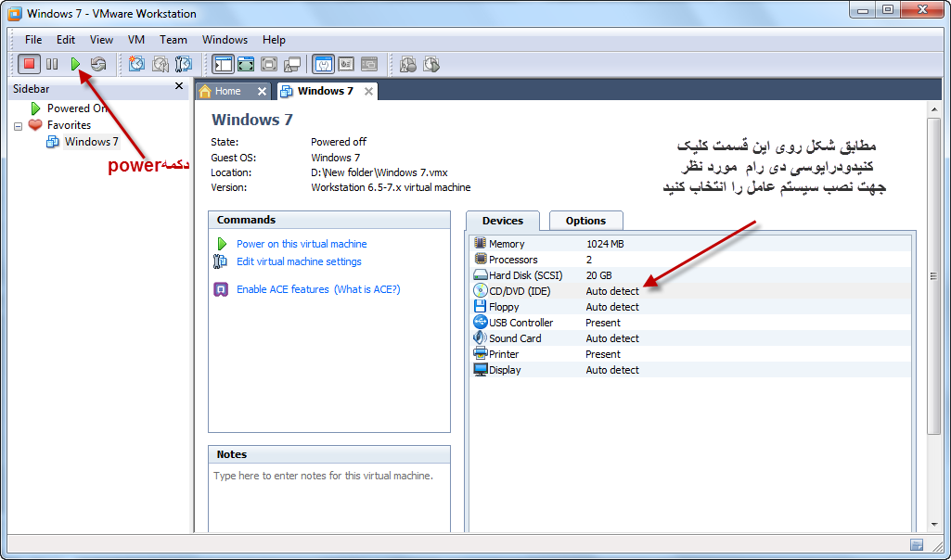The height and width of the screenshot is (560, 951).
Task: Click the Floppy disk icon
Action: coord(481,307)
